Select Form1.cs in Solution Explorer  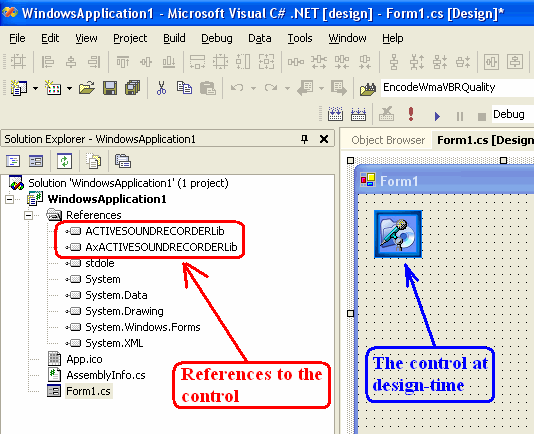pos(88,391)
